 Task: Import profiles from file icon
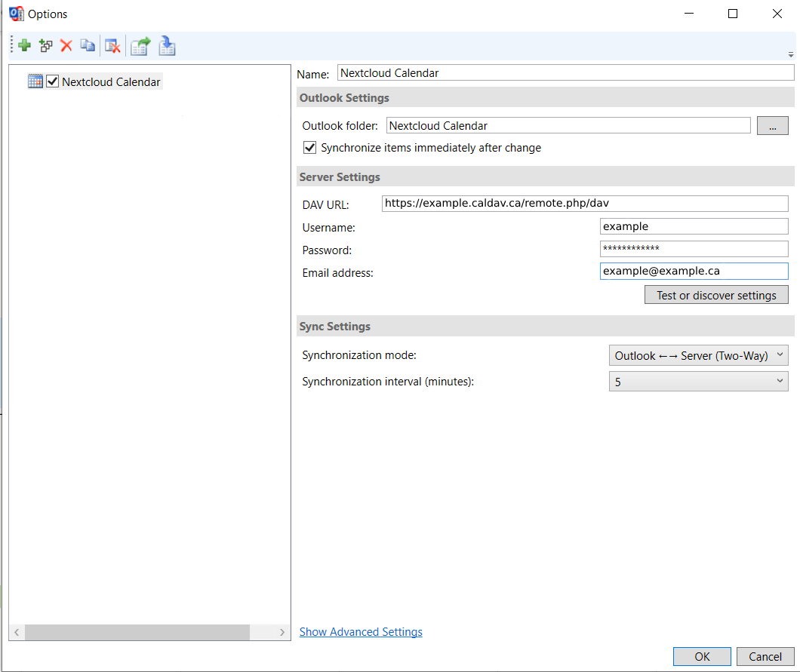point(167,46)
